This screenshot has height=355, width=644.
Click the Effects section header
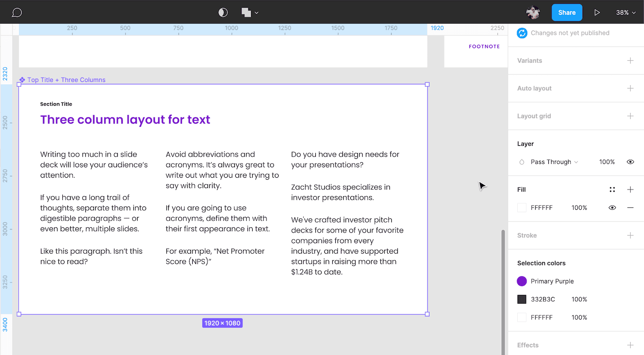click(x=528, y=345)
